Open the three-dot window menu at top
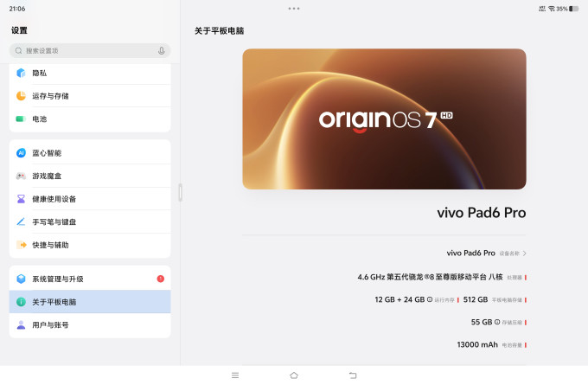 pos(294,9)
